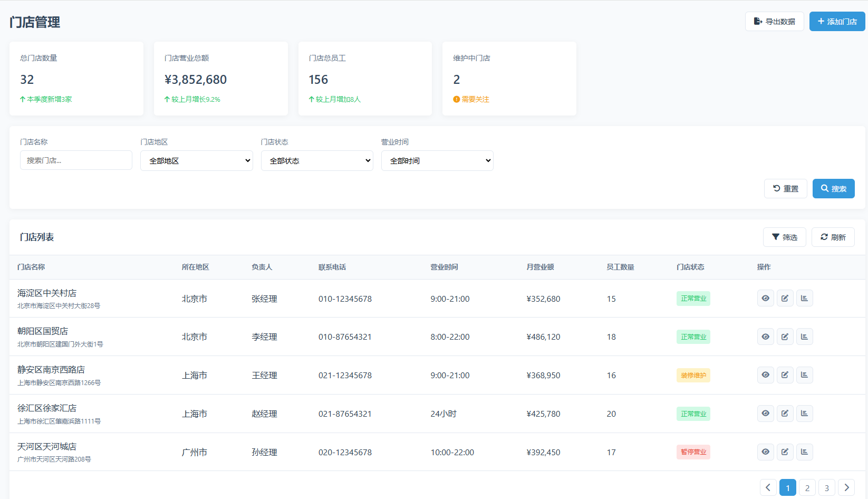Jump to page 3 in pagination
The image size is (868, 499).
(826, 488)
